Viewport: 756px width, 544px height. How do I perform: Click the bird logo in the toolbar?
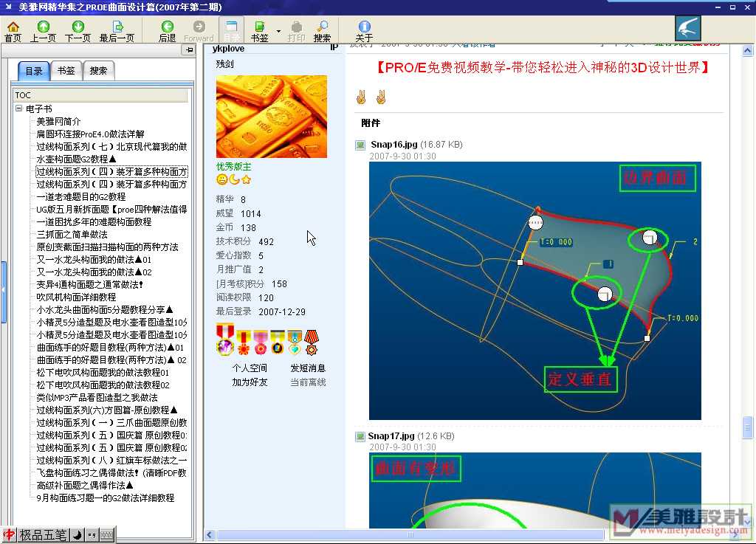(x=688, y=29)
